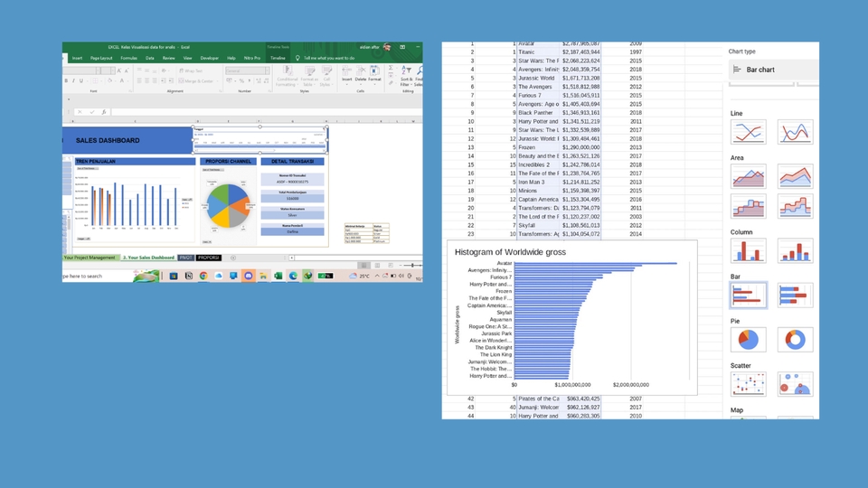The width and height of the screenshot is (868, 488).
Task: Open Google Chrome from the taskbar
Action: tap(203, 276)
